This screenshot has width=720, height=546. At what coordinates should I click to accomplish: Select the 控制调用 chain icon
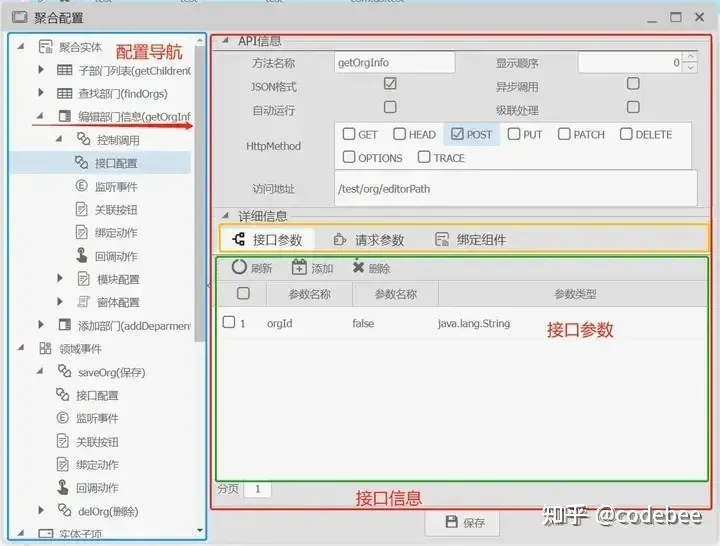(83, 139)
